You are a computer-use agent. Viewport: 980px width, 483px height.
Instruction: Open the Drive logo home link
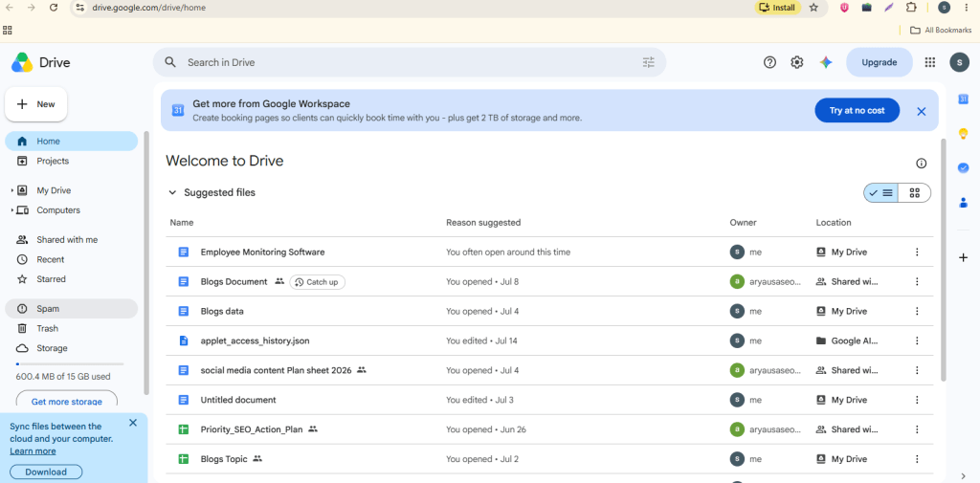pyautogui.click(x=40, y=62)
